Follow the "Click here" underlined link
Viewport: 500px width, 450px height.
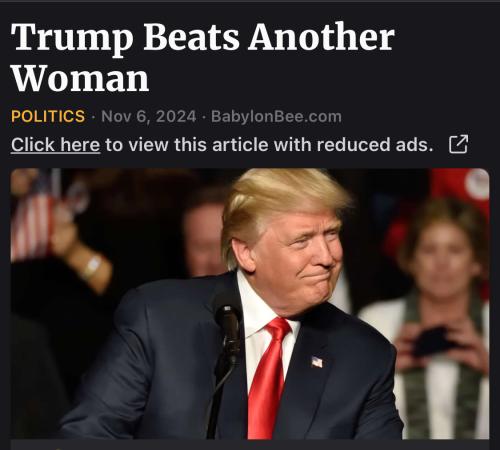(55, 145)
